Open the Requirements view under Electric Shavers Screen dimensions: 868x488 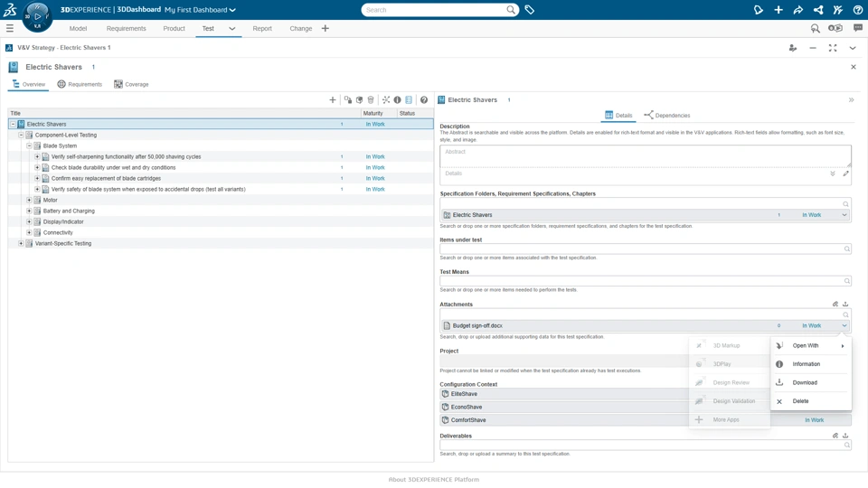[x=80, y=85]
